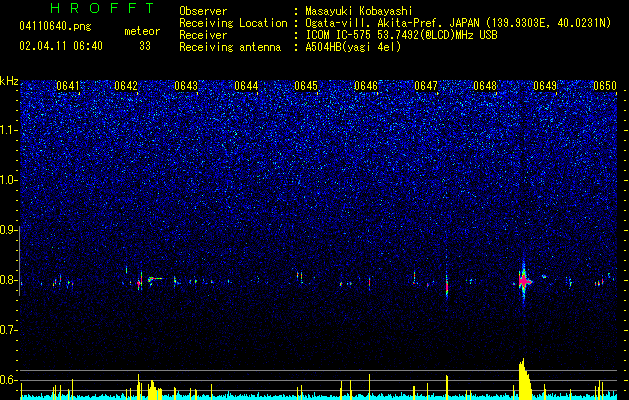Click the 1.1 kHz axis label
629x400 pixels.
point(8,130)
